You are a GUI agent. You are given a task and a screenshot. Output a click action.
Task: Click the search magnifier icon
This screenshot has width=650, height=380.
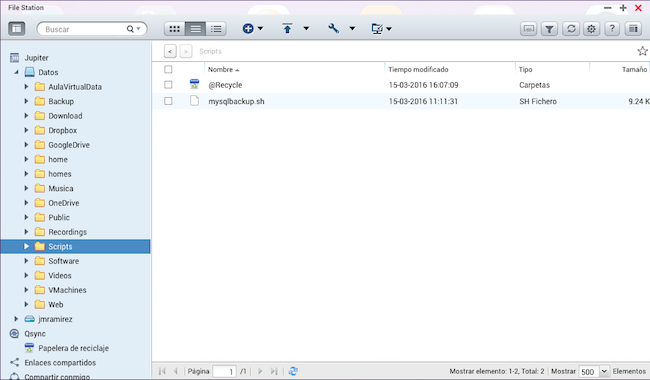click(130, 29)
